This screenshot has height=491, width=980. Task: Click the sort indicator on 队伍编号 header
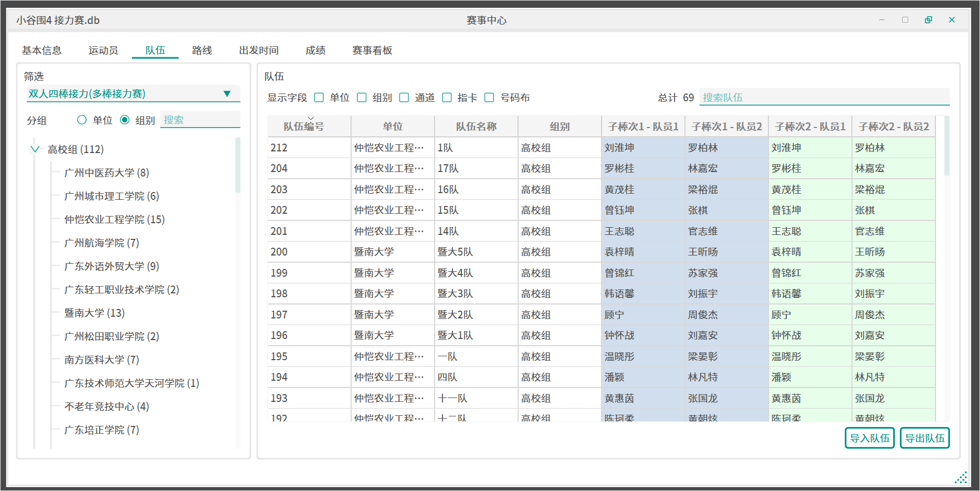click(x=311, y=118)
